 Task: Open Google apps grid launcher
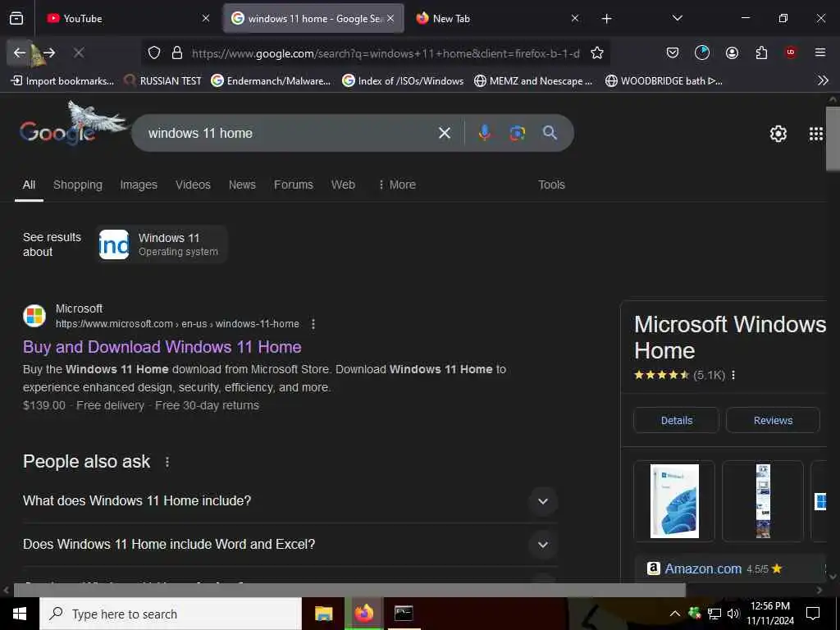tap(816, 134)
